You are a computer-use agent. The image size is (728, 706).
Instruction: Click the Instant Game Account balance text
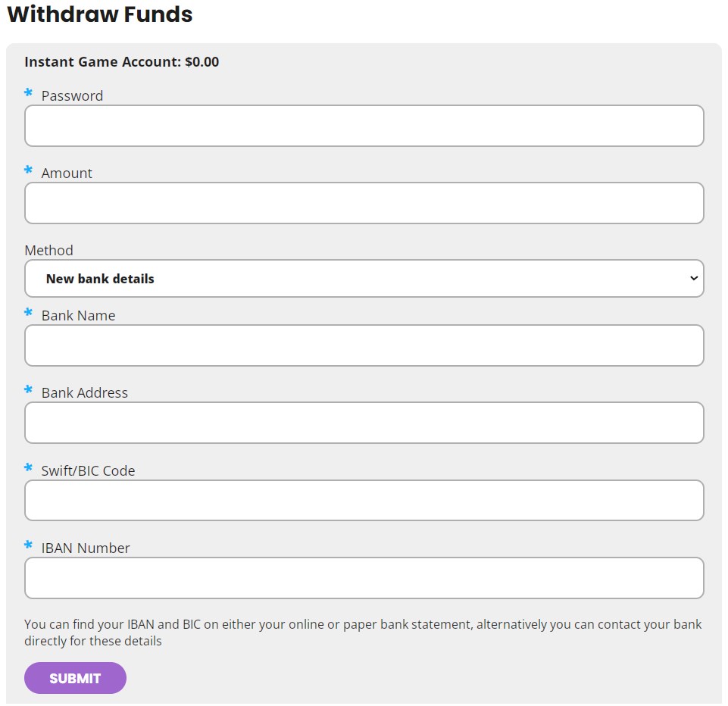121,62
